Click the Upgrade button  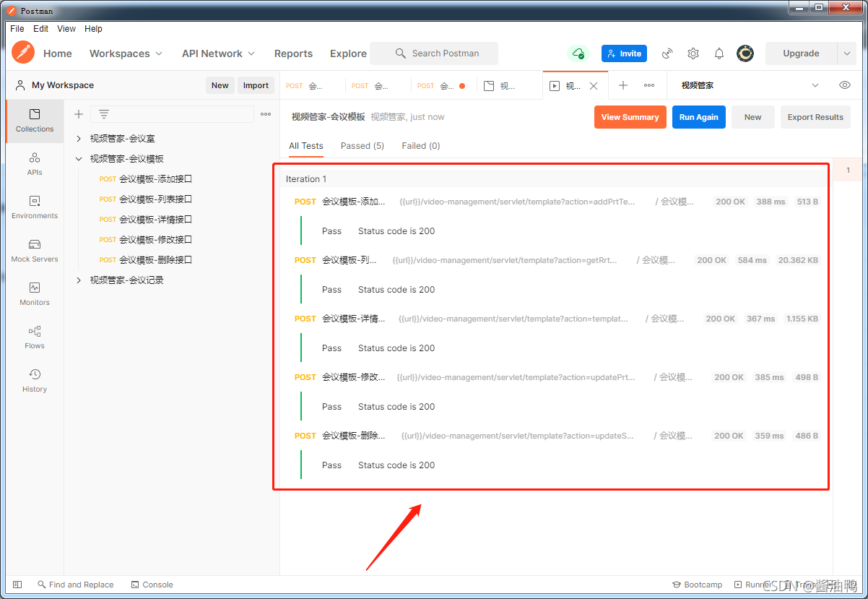click(x=801, y=53)
